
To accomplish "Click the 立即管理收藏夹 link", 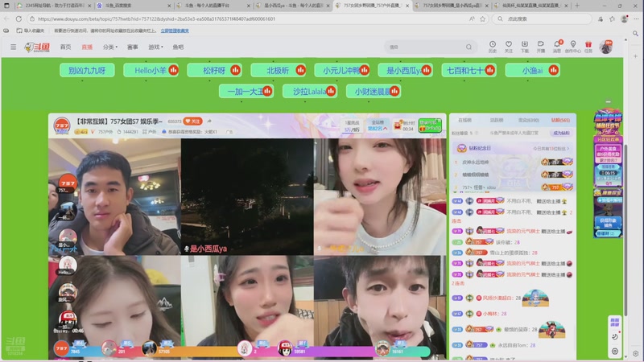I will [175, 31].
